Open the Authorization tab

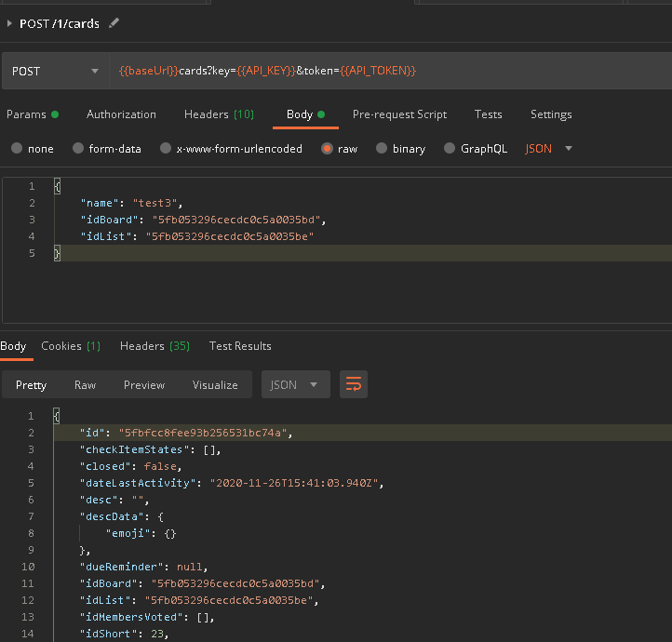(x=121, y=114)
